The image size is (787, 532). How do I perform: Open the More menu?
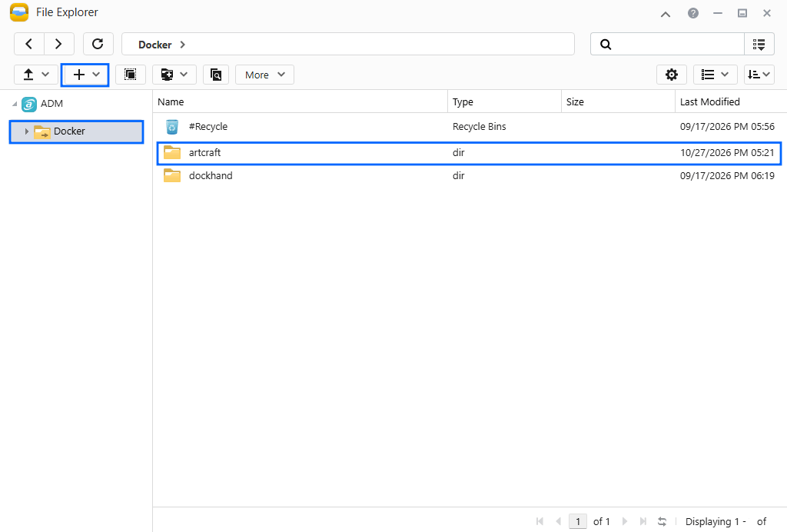(x=264, y=75)
